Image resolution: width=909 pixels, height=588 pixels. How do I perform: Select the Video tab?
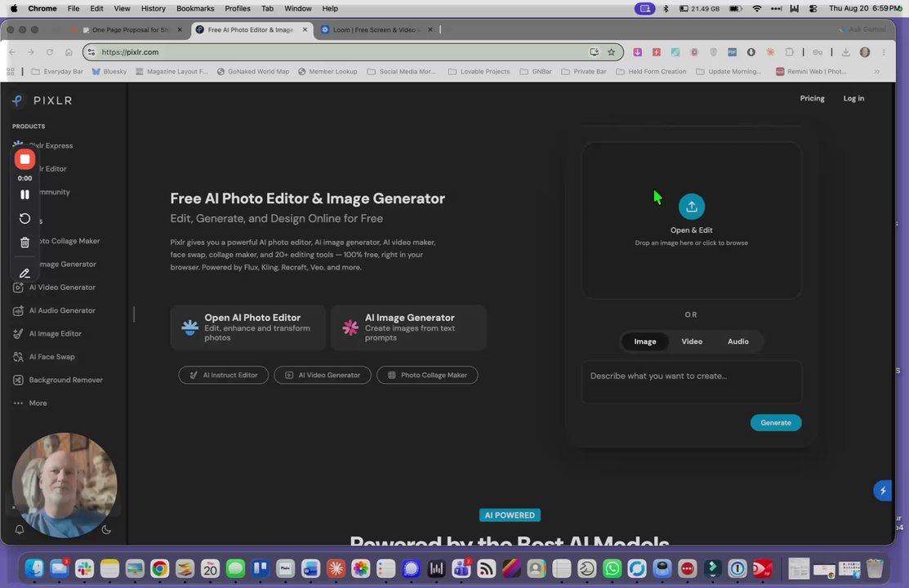point(692,341)
